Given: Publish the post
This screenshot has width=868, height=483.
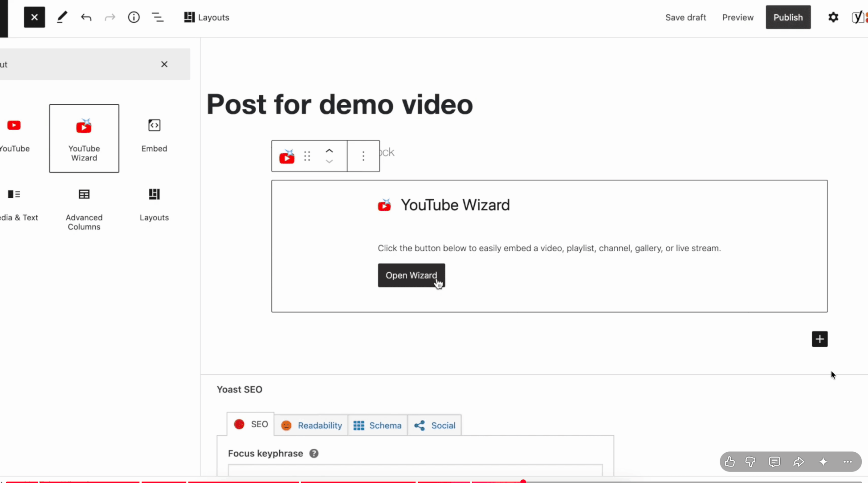Looking at the screenshot, I should pyautogui.click(x=788, y=17).
